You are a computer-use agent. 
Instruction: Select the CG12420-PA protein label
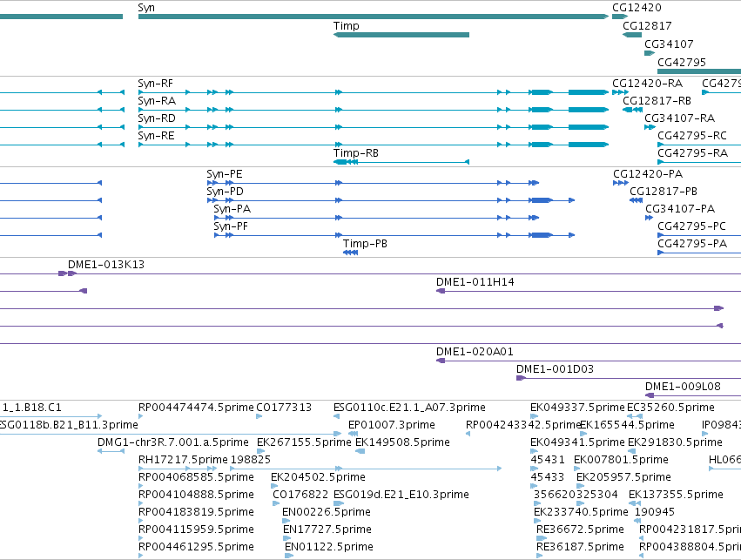[x=648, y=174]
